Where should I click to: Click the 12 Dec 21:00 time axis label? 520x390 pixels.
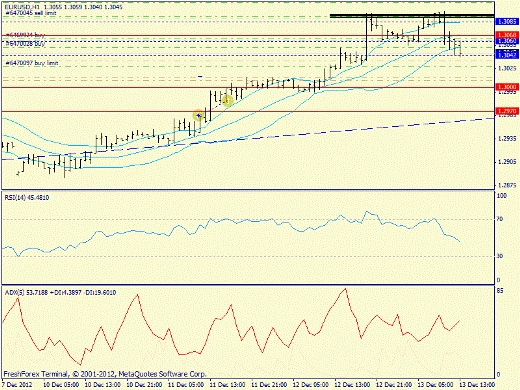[394, 385]
